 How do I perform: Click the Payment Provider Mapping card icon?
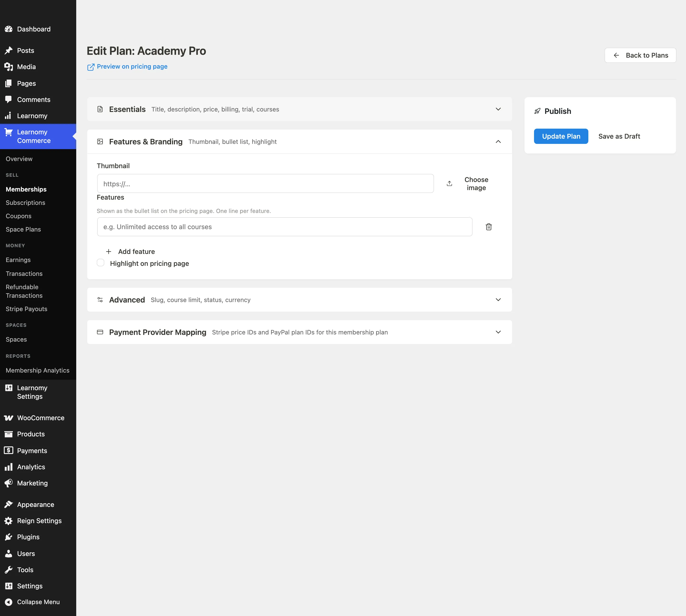(100, 332)
